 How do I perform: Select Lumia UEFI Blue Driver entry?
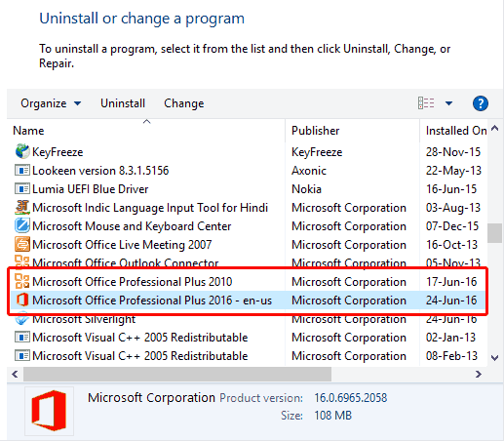tap(90, 189)
